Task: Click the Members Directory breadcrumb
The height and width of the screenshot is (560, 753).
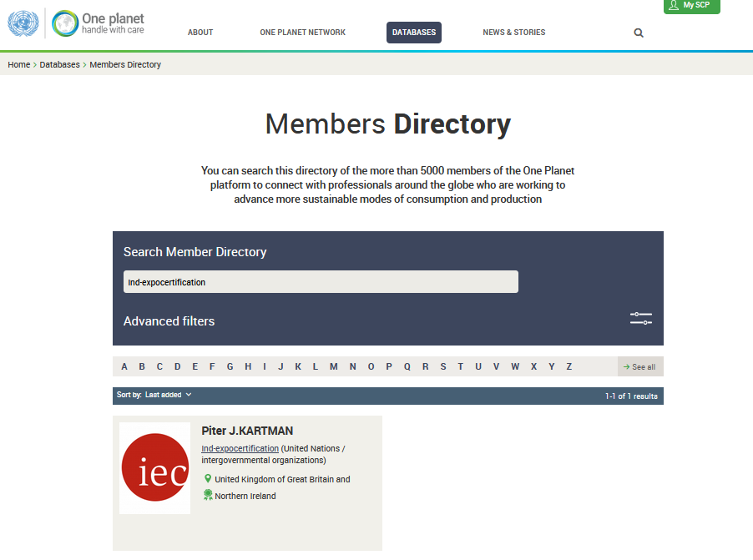Action: [125, 64]
